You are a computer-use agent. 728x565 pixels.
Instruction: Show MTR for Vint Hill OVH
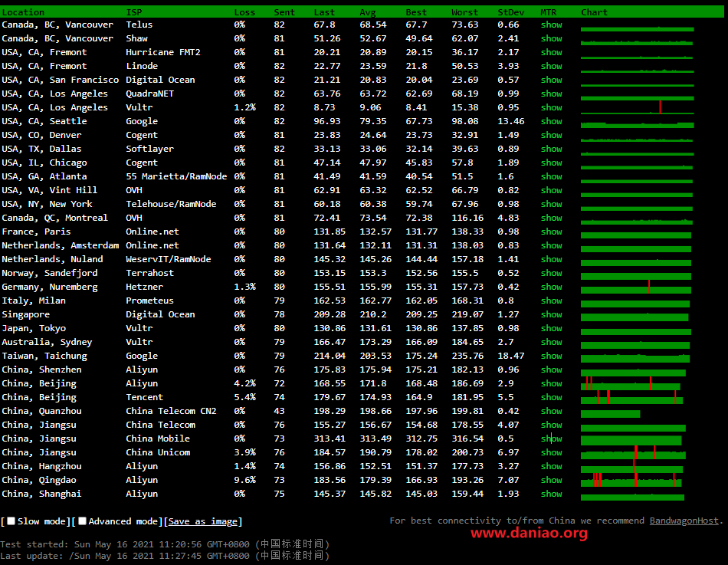click(x=552, y=190)
